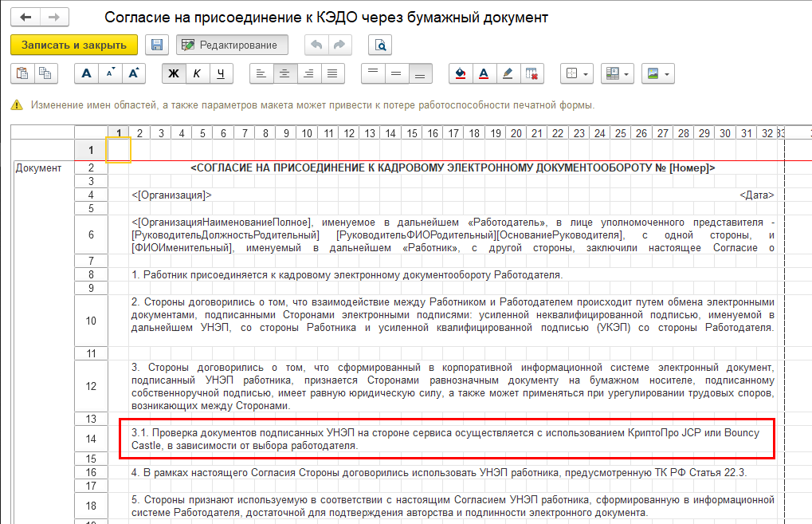Undo the last action
This screenshot has width=812, height=524.
[316, 45]
